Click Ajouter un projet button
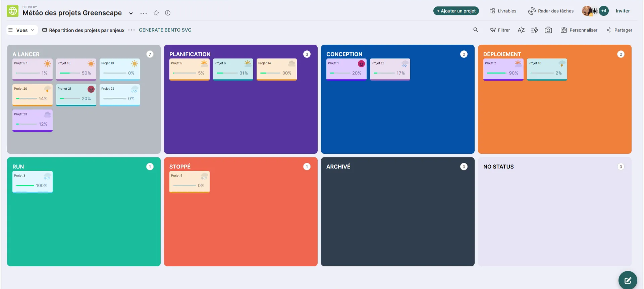The image size is (644, 289). click(x=456, y=11)
